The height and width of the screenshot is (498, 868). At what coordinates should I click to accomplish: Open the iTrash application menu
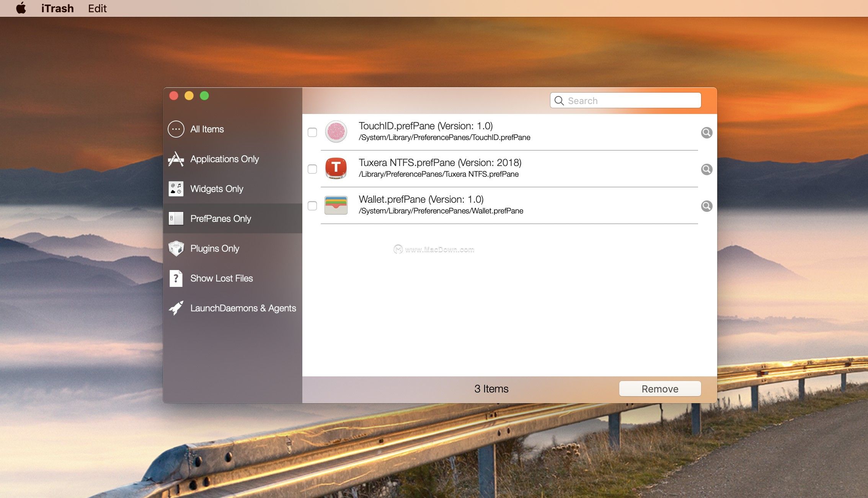click(57, 8)
